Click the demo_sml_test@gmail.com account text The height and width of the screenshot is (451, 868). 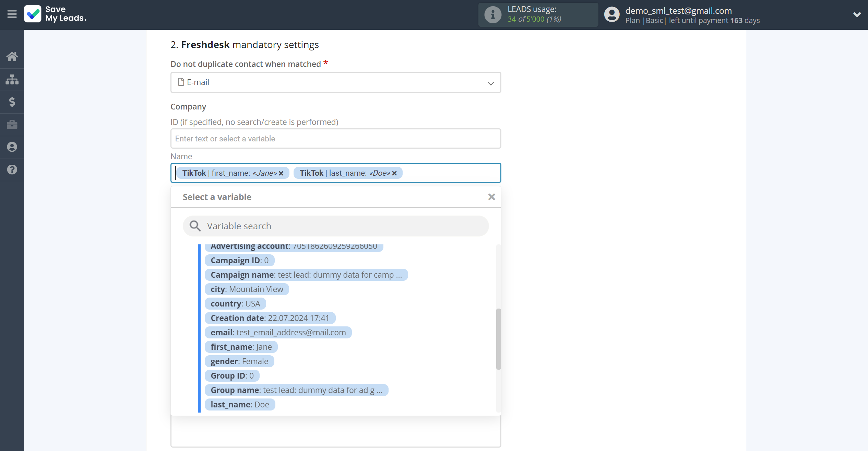point(678,11)
